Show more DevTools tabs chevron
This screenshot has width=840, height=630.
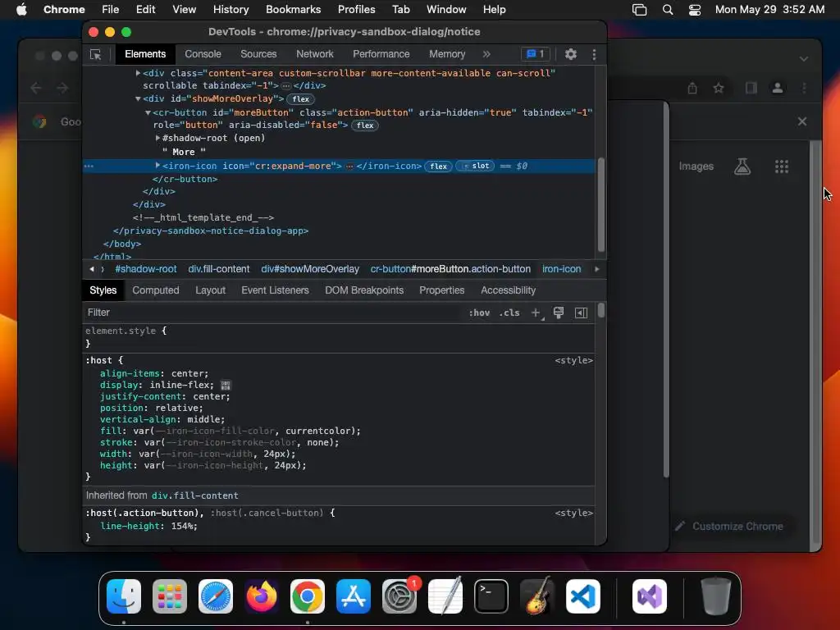tap(486, 54)
